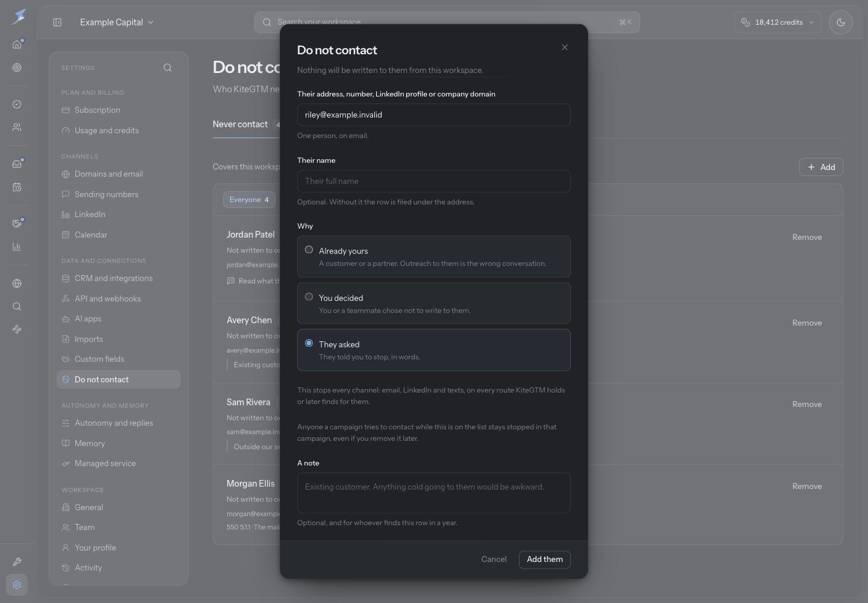
Task: Click the Search your workspace bar
Action: [447, 22]
